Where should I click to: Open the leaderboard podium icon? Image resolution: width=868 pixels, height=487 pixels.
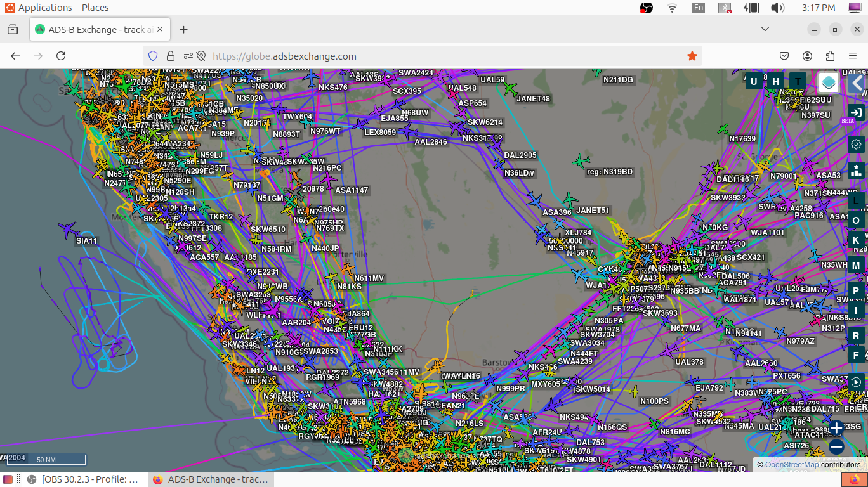(x=856, y=170)
